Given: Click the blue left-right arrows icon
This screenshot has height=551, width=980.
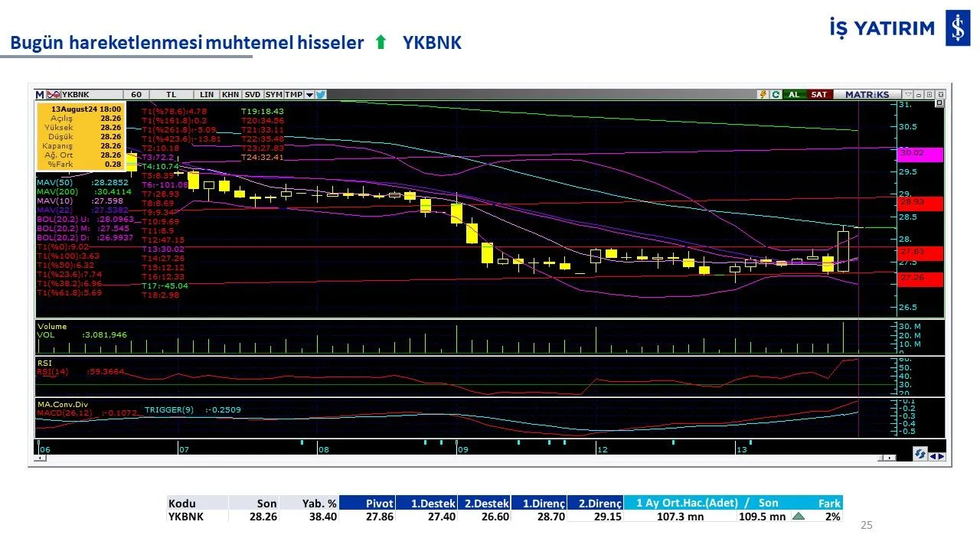Looking at the screenshot, I should point(937,456).
